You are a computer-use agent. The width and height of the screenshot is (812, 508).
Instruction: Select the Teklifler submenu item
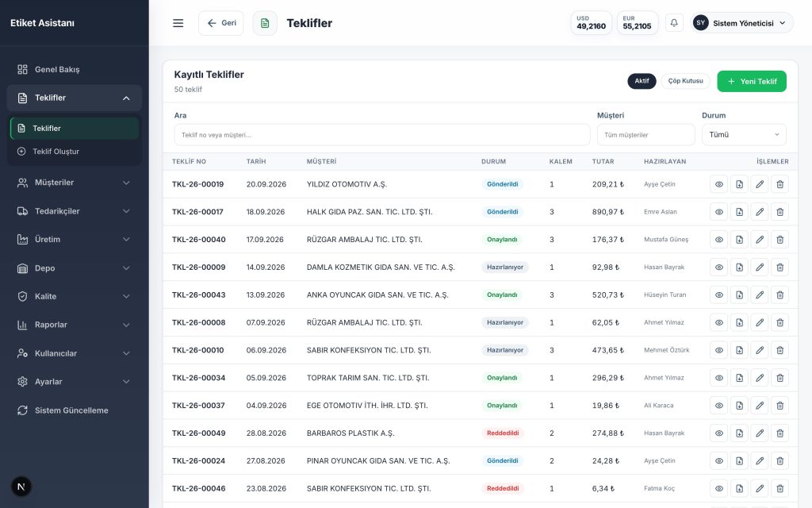pyautogui.click(x=74, y=129)
